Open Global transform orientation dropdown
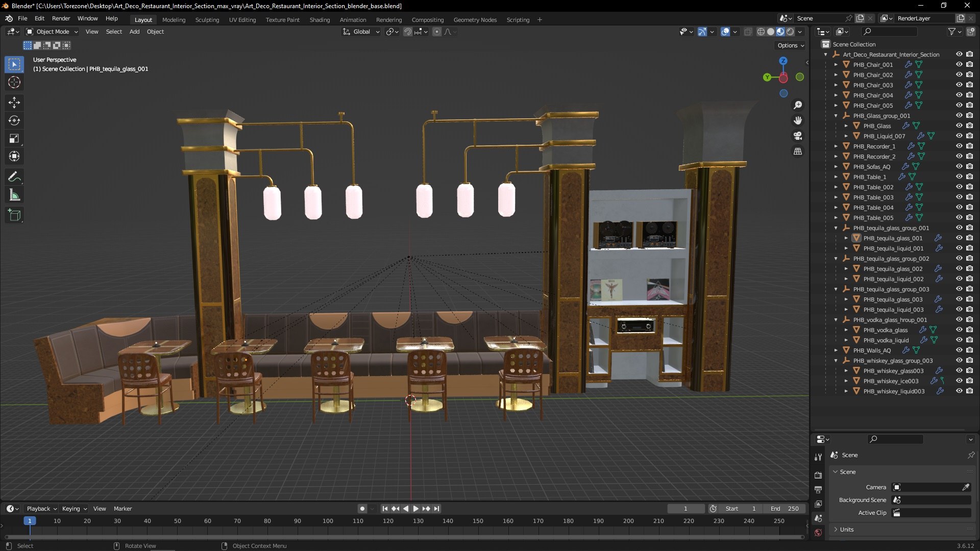The height and width of the screenshot is (551, 980). [361, 32]
